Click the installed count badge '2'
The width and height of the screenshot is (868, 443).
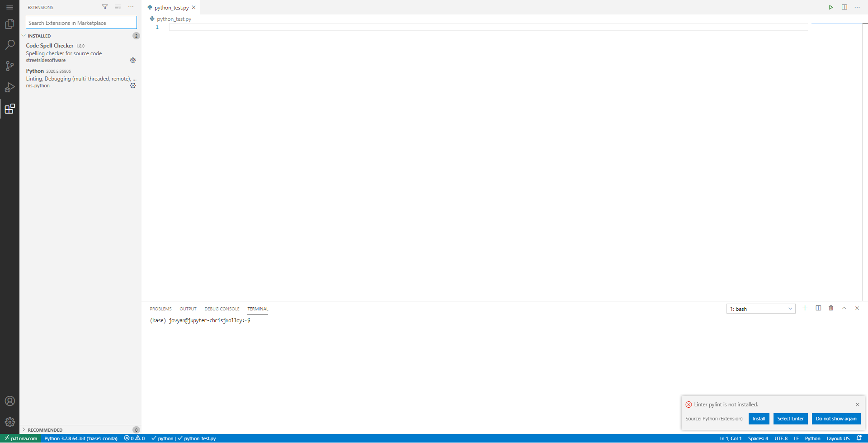(136, 36)
